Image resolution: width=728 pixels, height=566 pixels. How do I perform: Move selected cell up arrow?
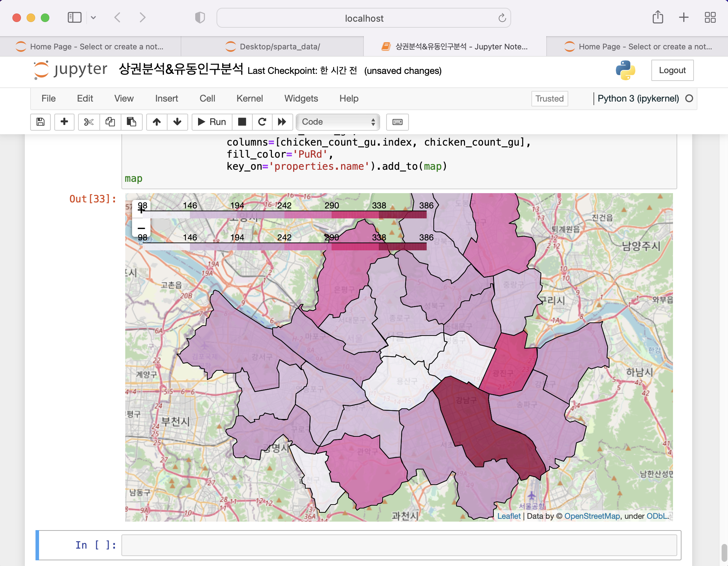pyautogui.click(x=157, y=122)
